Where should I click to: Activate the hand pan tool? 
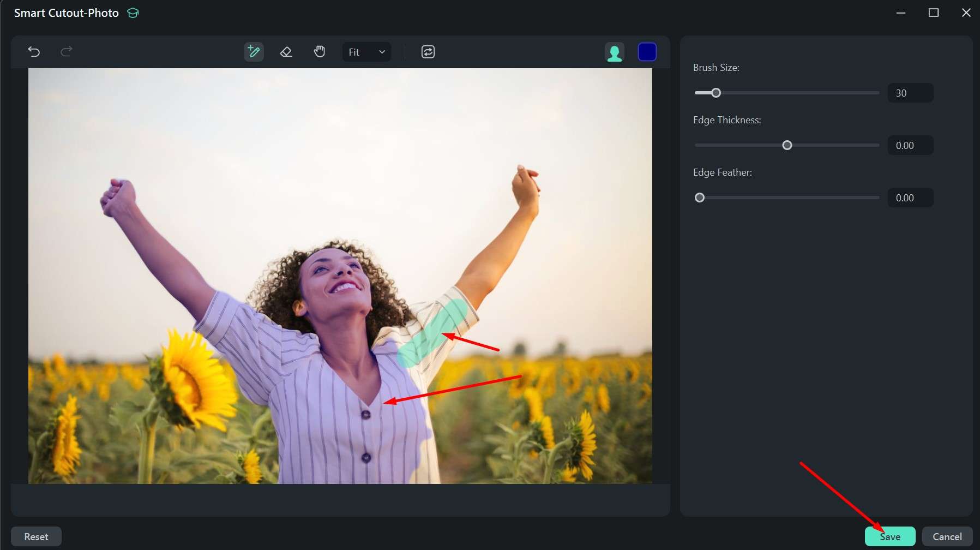[x=320, y=52]
